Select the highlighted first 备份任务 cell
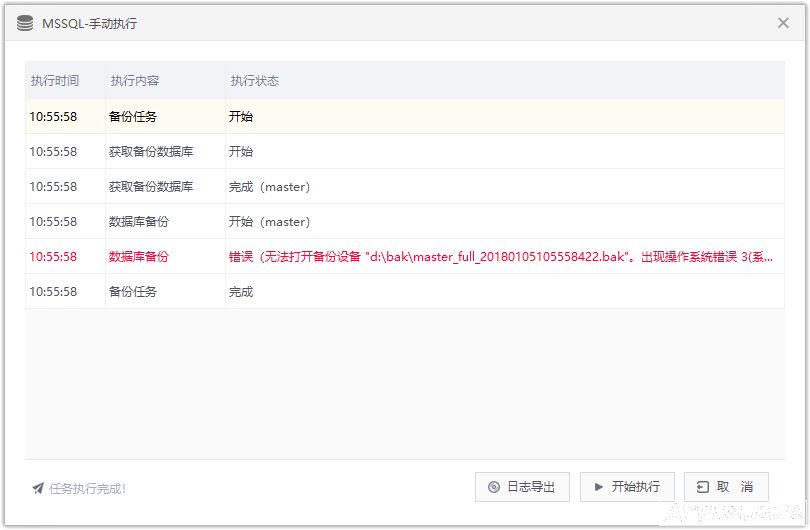This screenshot has width=810, height=530. tap(133, 116)
